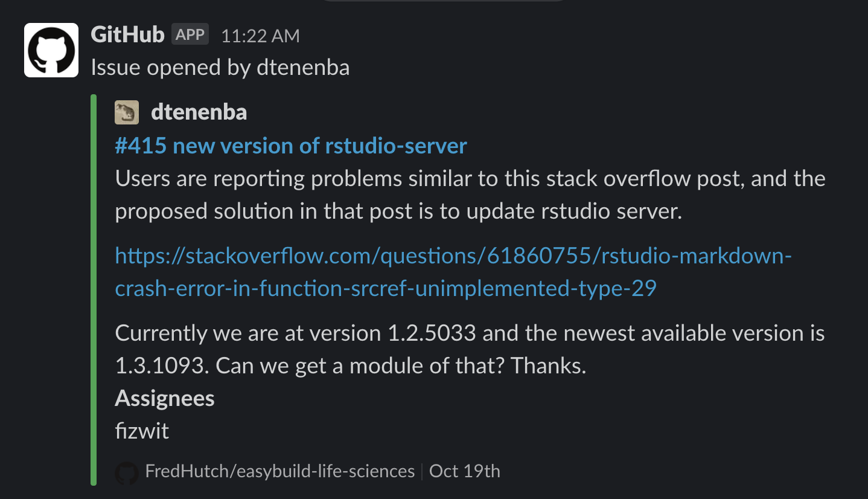Open the GitHub app name

pyautogui.click(x=127, y=34)
